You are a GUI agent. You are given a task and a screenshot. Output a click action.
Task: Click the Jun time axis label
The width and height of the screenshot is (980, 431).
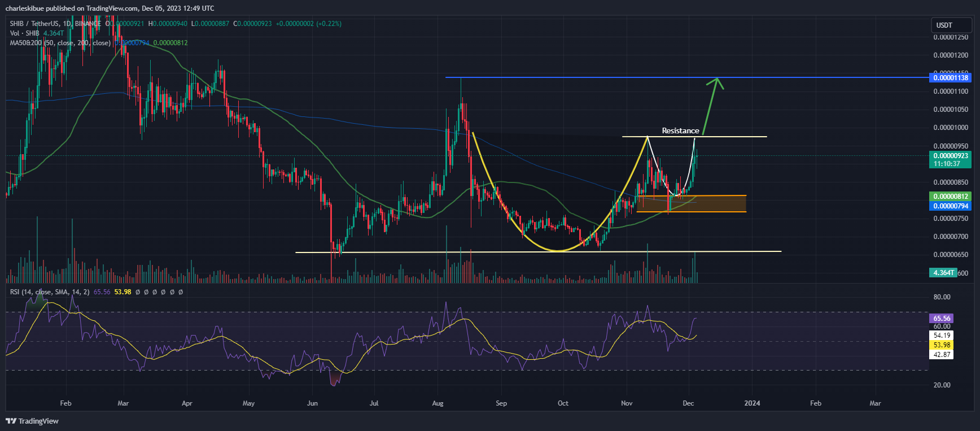(312, 403)
